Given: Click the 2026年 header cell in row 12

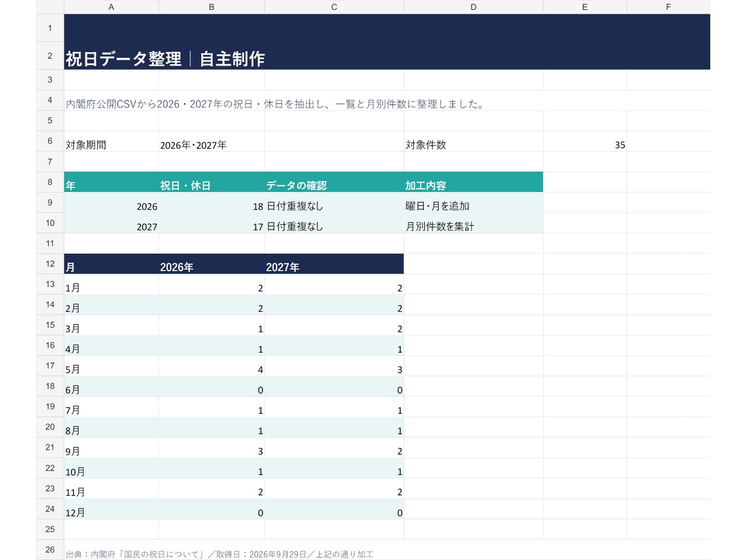Looking at the screenshot, I should pyautogui.click(x=212, y=264).
